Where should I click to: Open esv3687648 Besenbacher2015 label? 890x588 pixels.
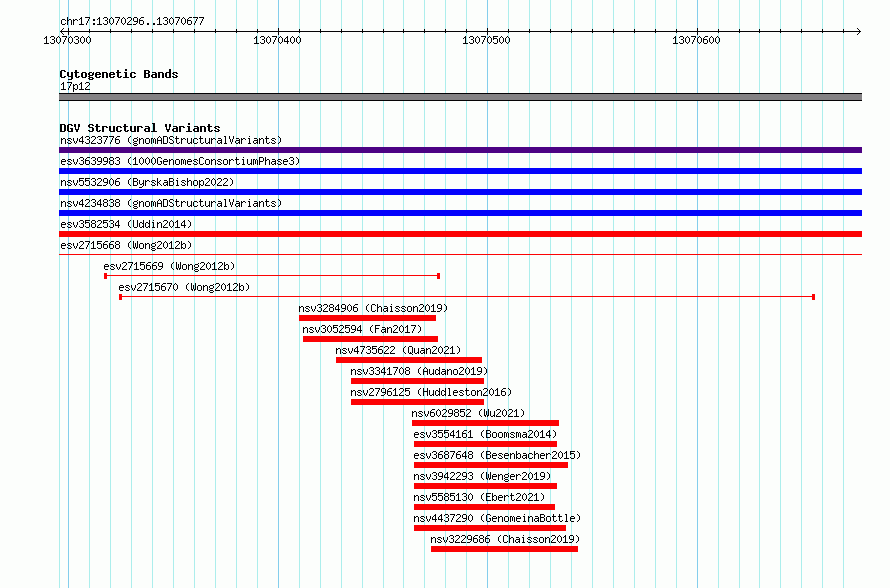(x=497, y=455)
